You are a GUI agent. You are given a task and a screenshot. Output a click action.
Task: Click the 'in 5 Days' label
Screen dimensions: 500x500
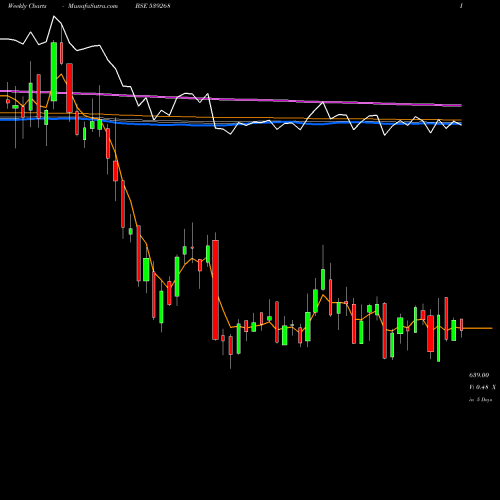click(480, 399)
